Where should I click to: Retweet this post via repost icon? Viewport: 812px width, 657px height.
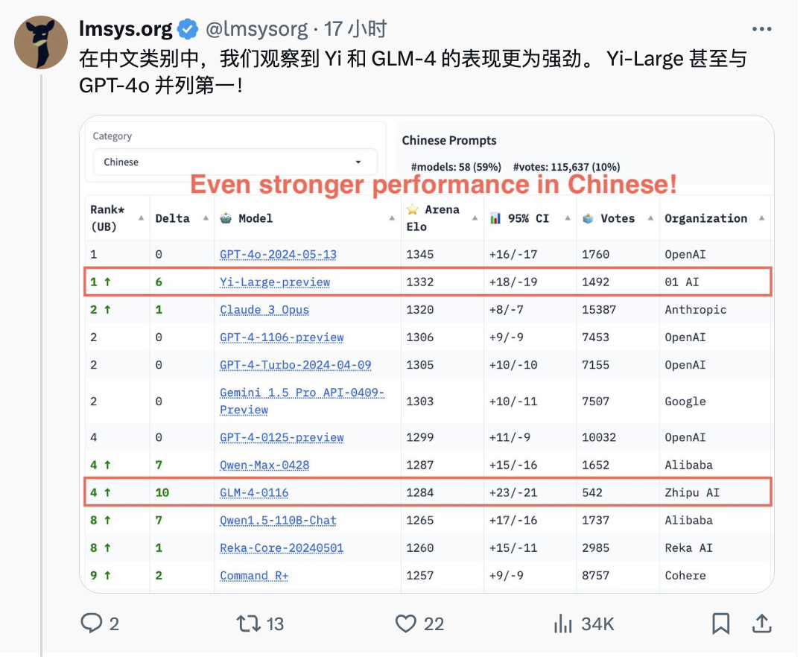coord(249,623)
